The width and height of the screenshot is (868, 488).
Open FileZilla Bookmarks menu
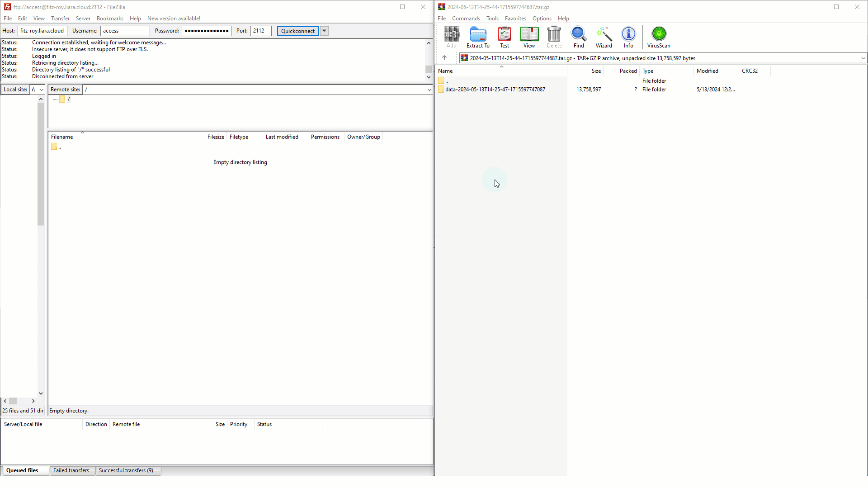click(110, 19)
